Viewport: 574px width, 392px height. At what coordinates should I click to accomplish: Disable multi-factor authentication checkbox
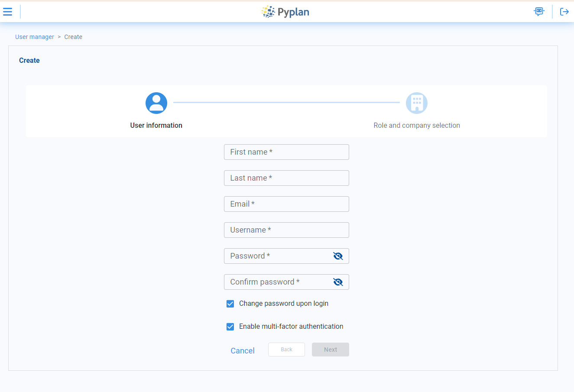230,327
